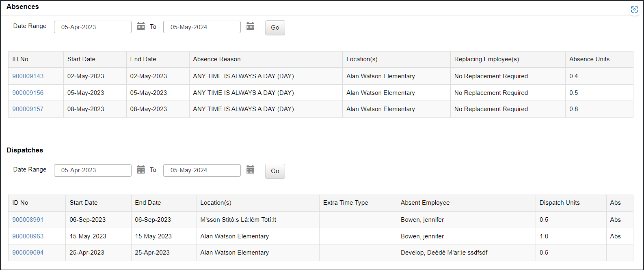644x270 pixels.
Task: Open calendar picker for Absences start date
Action: 141,26
